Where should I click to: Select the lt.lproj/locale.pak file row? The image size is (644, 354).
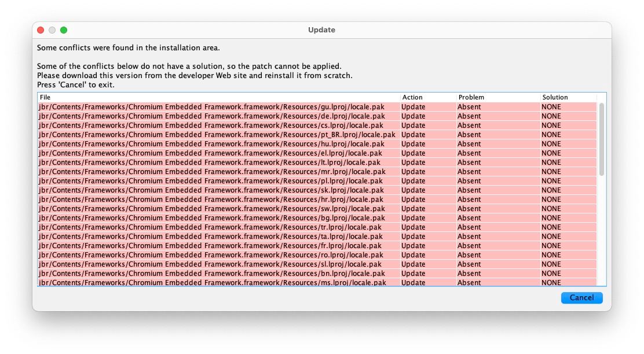(317, 163)
